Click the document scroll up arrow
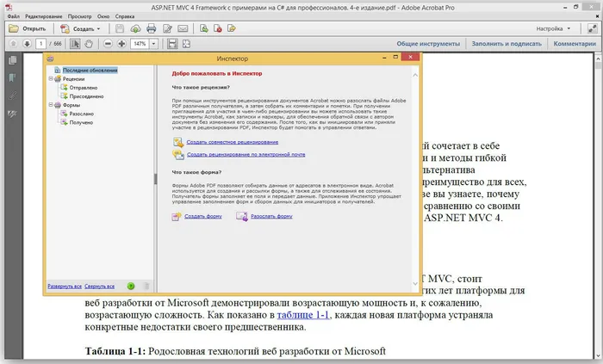 pyautogui.click(x=598, y=59)
